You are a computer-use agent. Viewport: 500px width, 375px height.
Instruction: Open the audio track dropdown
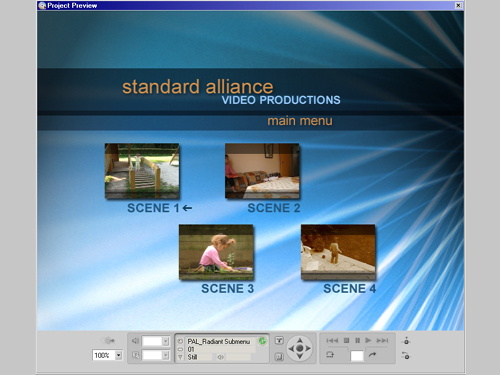pos(165,341)
